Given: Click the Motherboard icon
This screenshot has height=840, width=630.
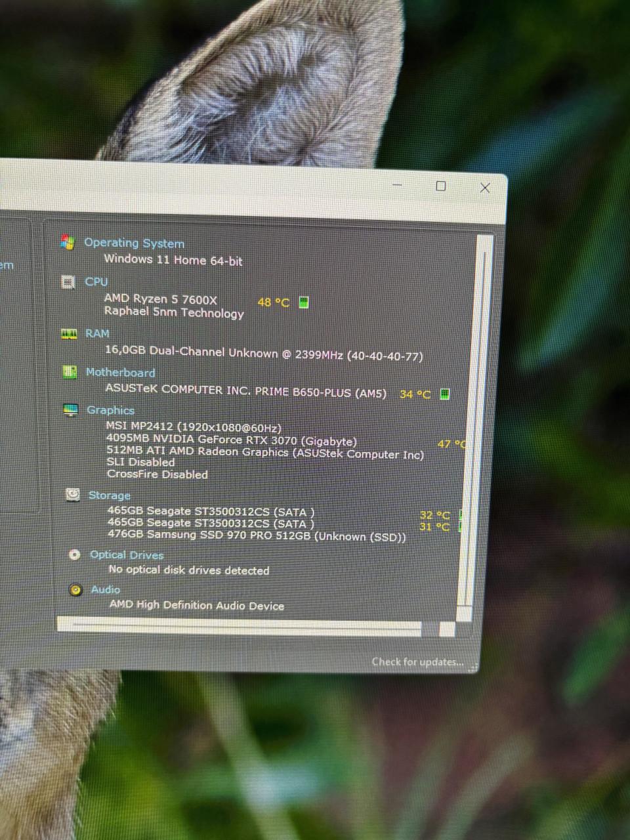Looking at the screenshot, I should point(69,372).
